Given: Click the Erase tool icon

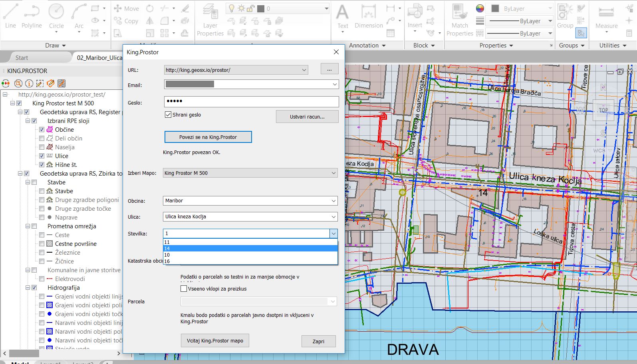Looking at the screenshot, I should coord(185,8).
